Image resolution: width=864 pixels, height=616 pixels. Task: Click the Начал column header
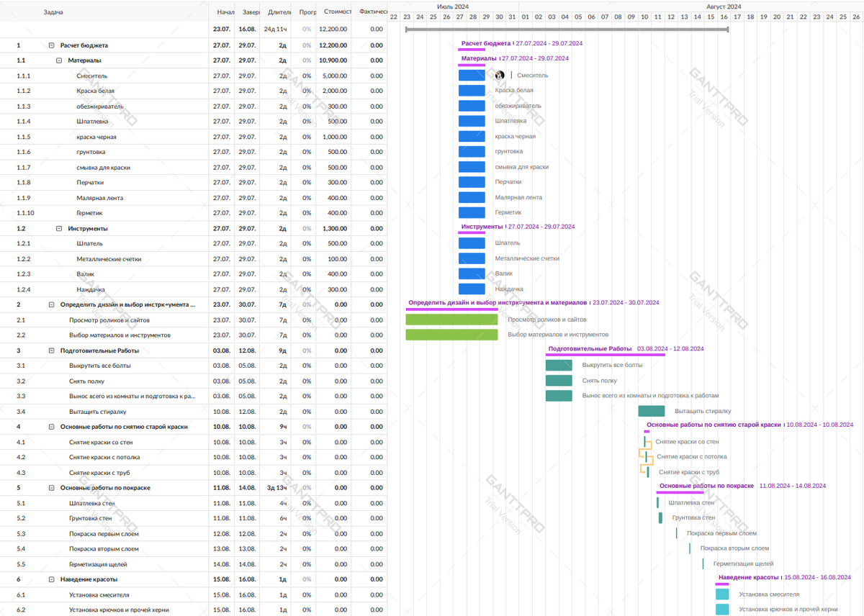(224, 12)
